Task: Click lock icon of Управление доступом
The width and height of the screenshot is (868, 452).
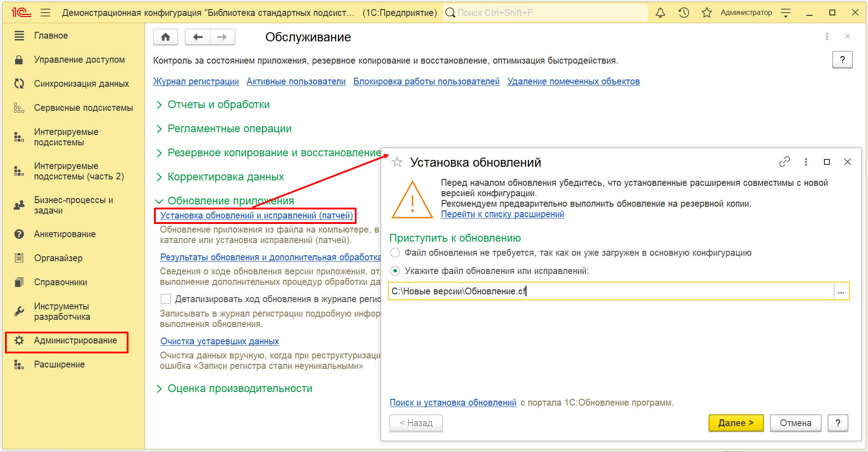Action: pyautogui.click(x=19, y=60)
